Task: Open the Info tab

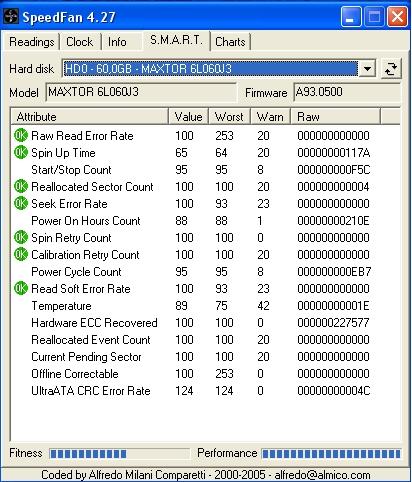Action: (117, 42)
